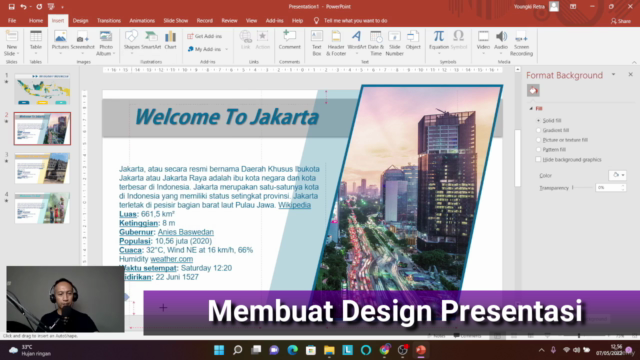640x360 pixels.
Task: Insert Audio from ribbon
Action: pyautogui.click(x=501, y=42)
